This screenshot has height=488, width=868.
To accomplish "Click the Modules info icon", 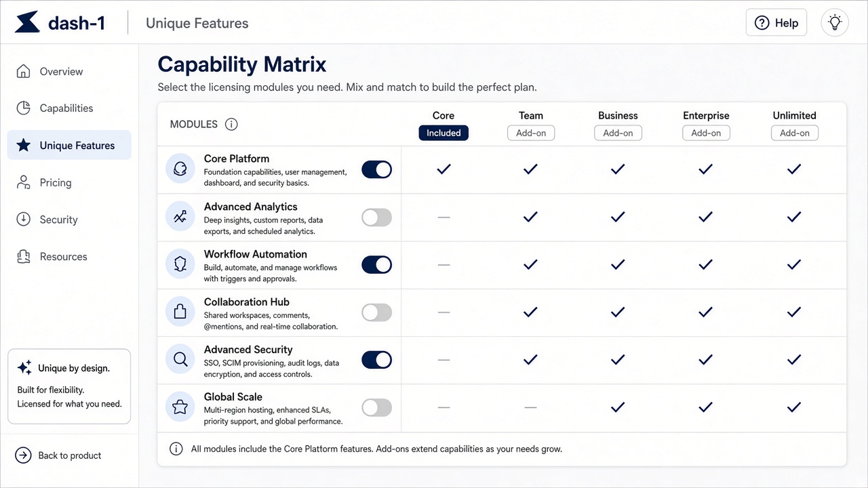I will (x=231, y=124).
